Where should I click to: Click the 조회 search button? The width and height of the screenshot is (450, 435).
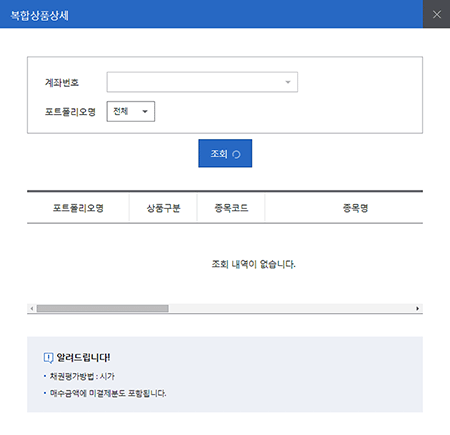(x=225, y=153)
